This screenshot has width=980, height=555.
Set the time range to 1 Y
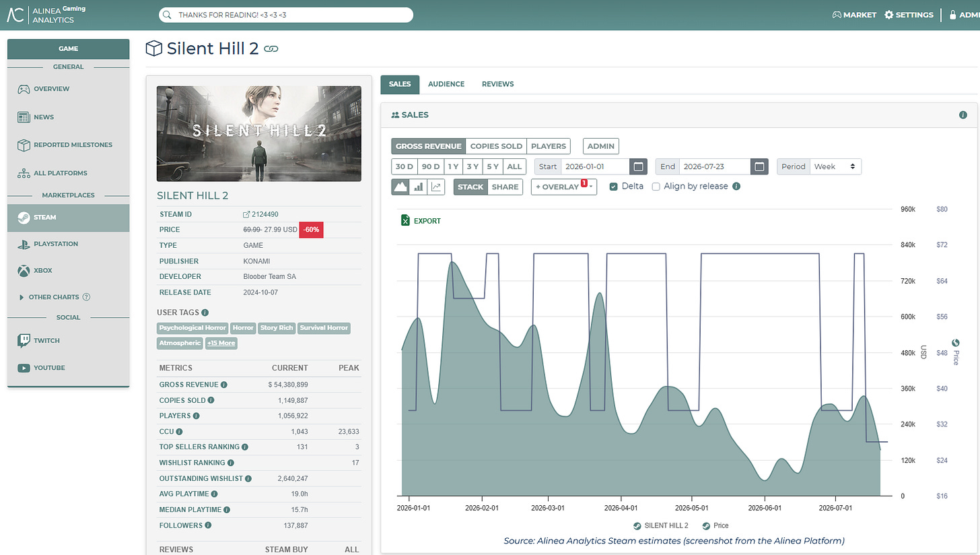coord(453,166)
